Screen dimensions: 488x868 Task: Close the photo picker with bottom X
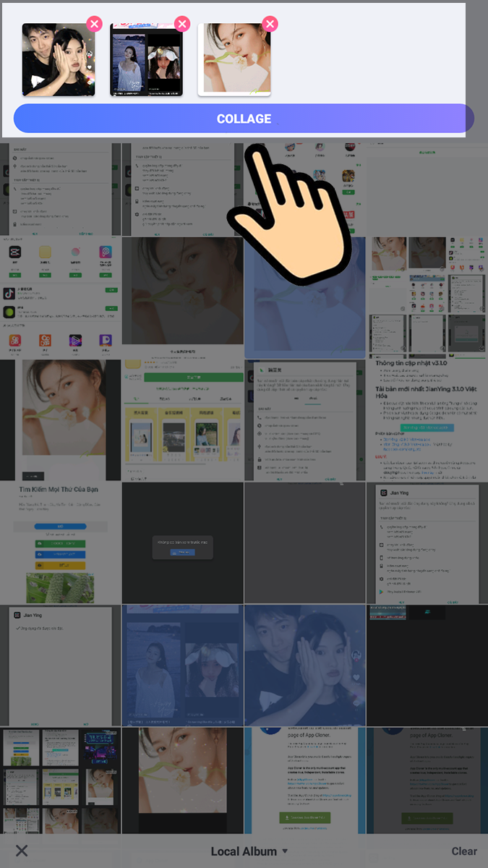coord(22,851)
